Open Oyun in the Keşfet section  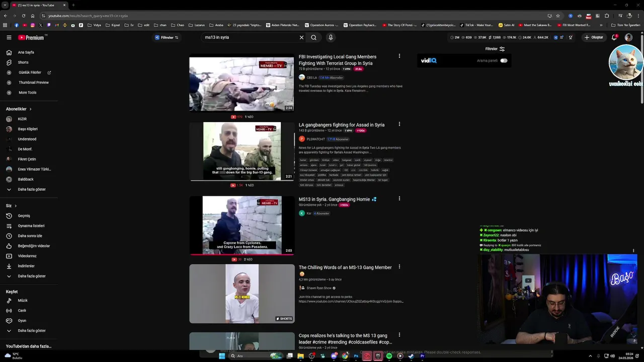[22, 321]
